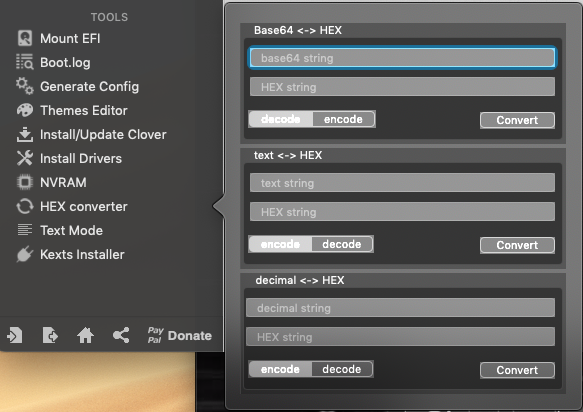Click the Boot.log magnifier icon
This screenshot has width=583, height=412.
pos(25,62)
